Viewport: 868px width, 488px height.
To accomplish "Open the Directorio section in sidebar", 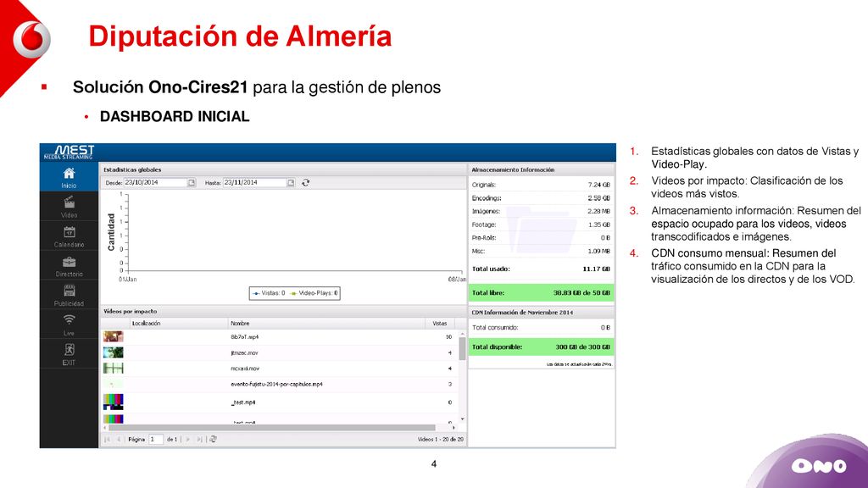I will pos(69,266).
